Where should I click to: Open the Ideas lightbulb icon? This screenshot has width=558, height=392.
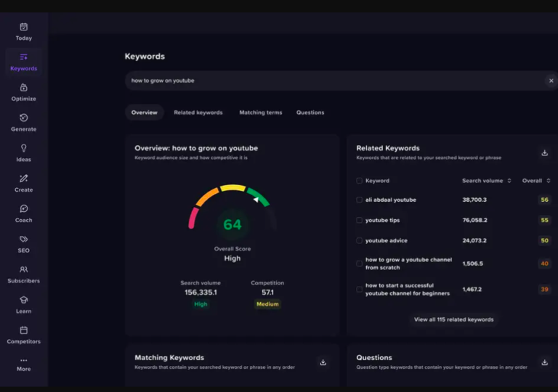tap(23, 148)
